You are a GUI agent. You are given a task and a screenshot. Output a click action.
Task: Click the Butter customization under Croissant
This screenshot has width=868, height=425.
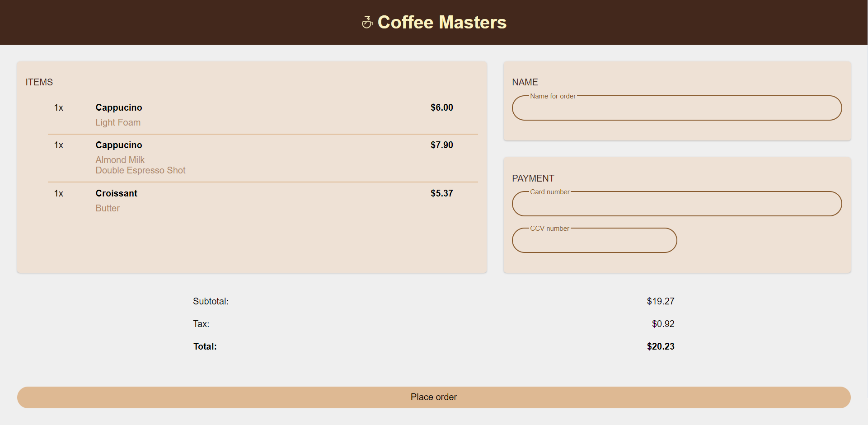pyautogui.click(x=108, y=208)
